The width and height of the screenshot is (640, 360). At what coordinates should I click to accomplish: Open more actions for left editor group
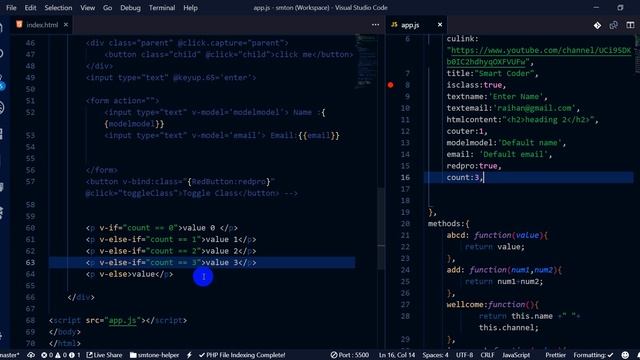point(375,25)
